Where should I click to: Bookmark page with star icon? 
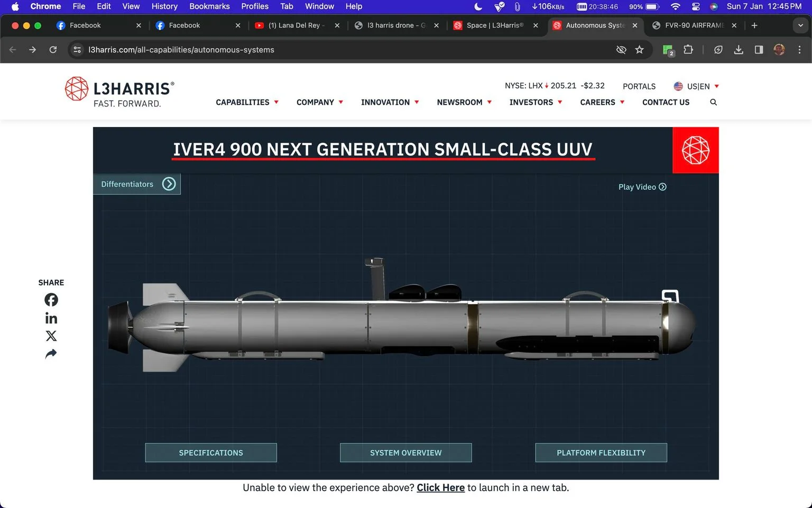click(640, 50)
